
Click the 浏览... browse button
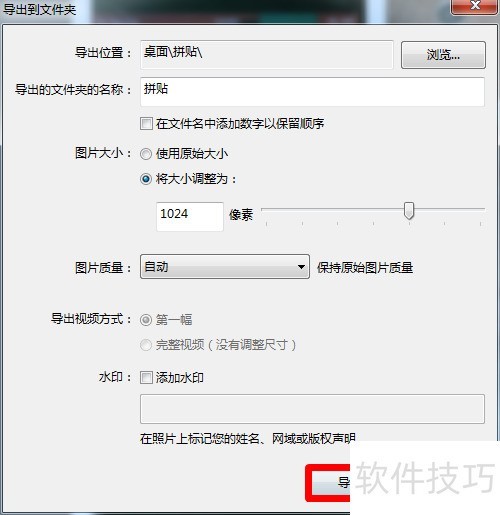[443, 55]
